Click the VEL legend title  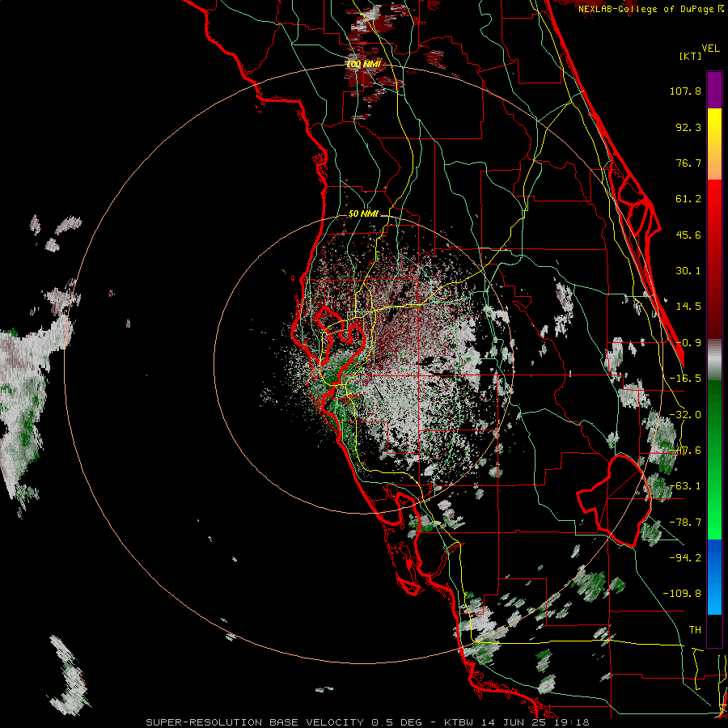tap(710, 48)
